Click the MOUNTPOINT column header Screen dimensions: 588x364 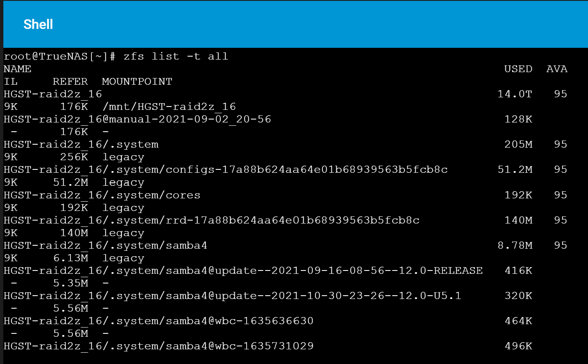coord(137,81)
